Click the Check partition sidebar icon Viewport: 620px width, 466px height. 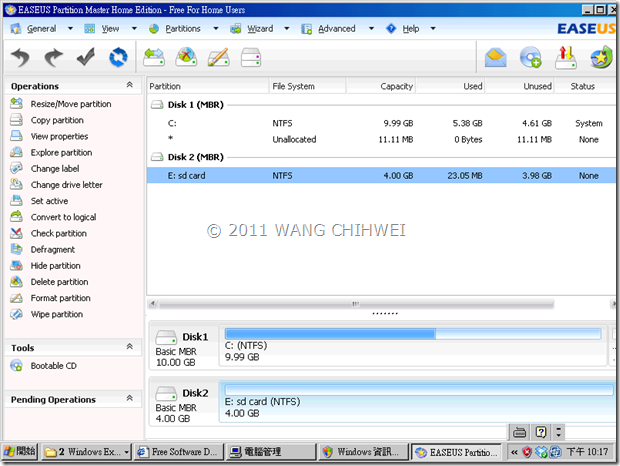click(x=16, y=233)
